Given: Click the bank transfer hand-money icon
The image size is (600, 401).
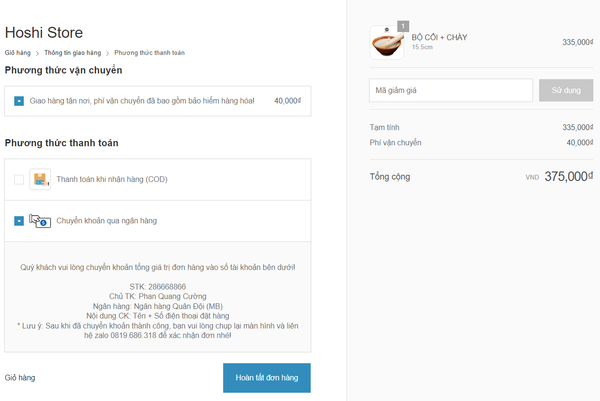Looking at the screenshot, I should click(40, 221).
